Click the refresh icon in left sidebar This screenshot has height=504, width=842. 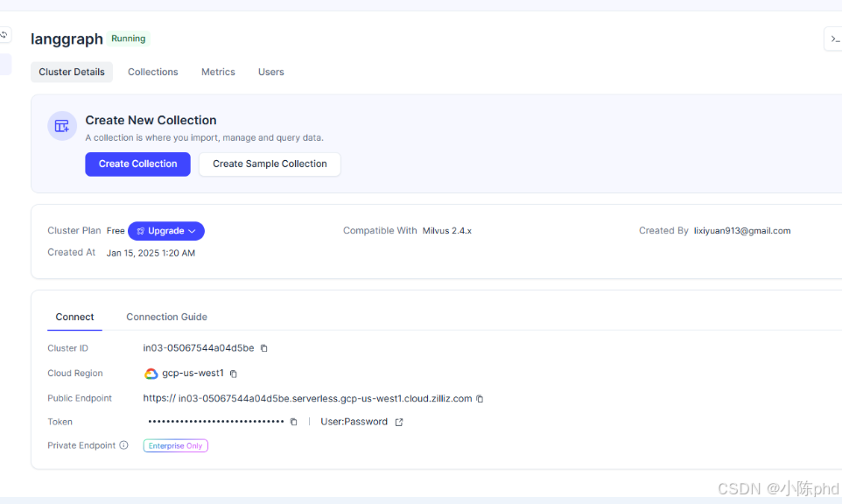(4, 35)
